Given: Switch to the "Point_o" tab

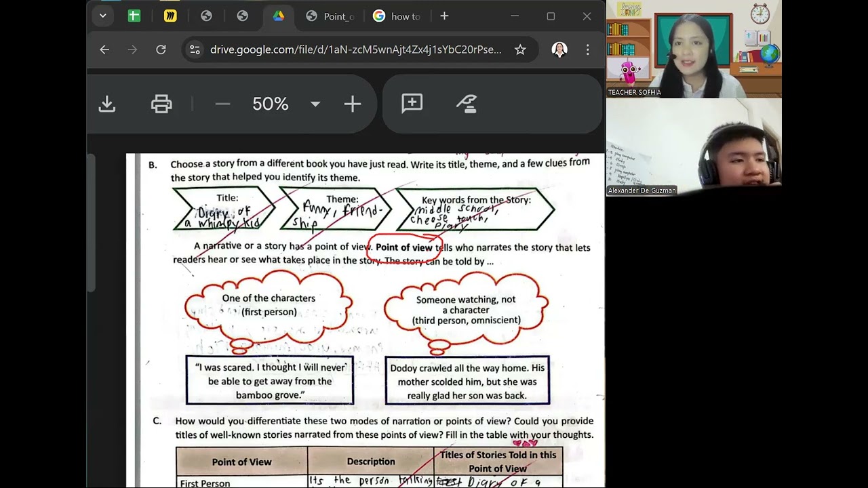Looking at the screenshot, I should pos(330,16).
